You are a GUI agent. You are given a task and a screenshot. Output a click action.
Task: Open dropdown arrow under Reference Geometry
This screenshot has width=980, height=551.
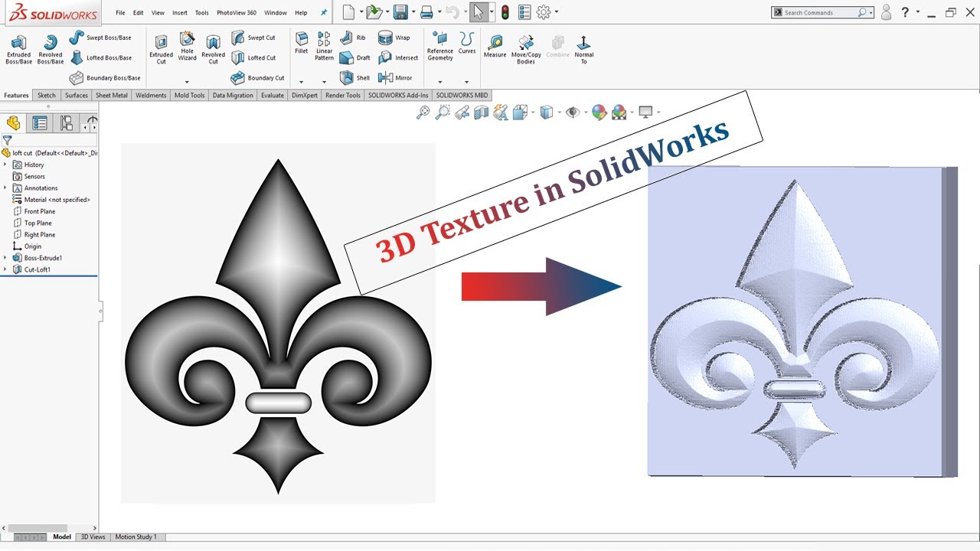(x=440, y=82)
